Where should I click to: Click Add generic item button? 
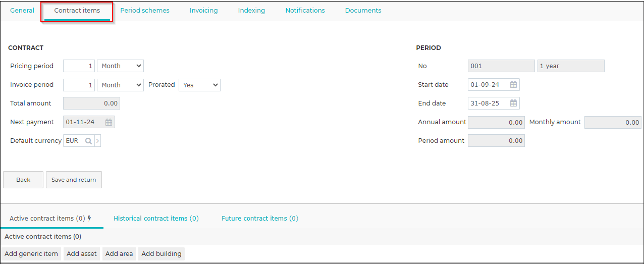pos(31,254)
